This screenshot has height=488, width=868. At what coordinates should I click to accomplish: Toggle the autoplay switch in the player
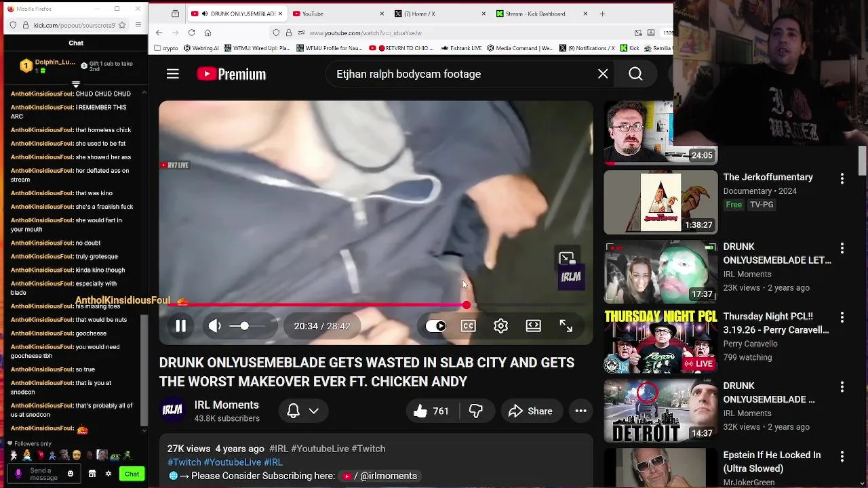[436, 326]
